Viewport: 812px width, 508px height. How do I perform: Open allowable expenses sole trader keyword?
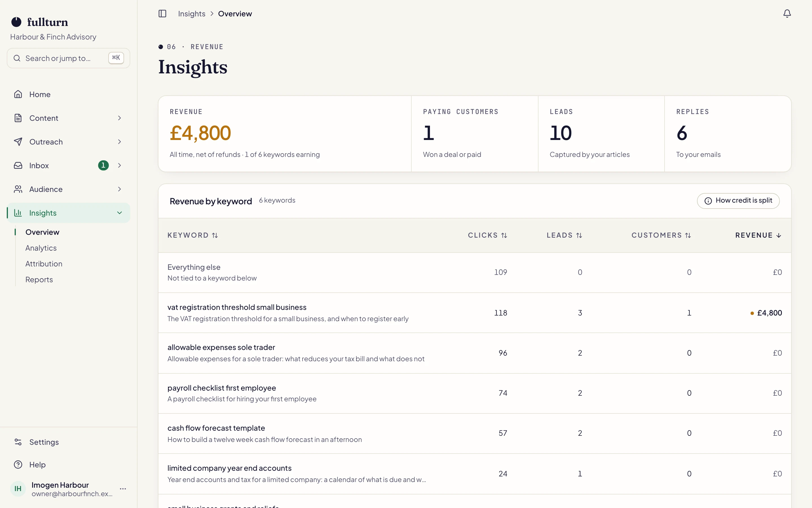pos(221,347)
